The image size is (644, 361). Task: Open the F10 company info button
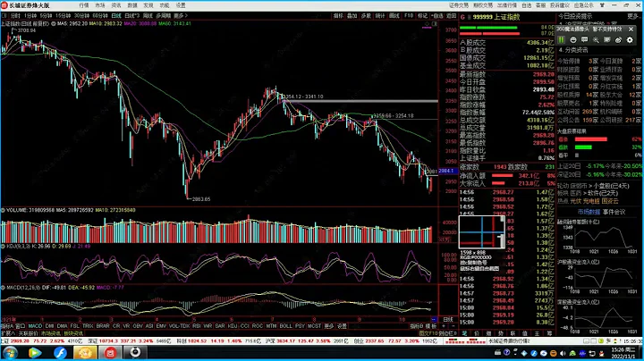(409, 15)
